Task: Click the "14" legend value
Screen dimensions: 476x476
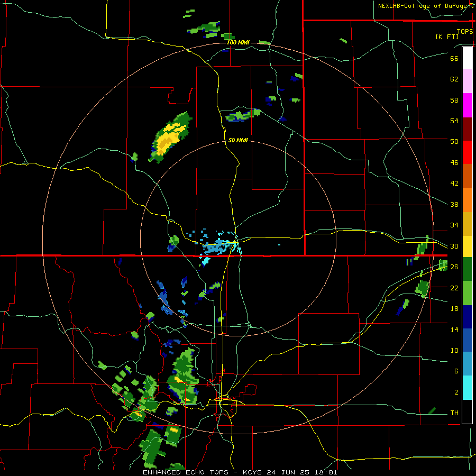Action: (x=454, y=329)
